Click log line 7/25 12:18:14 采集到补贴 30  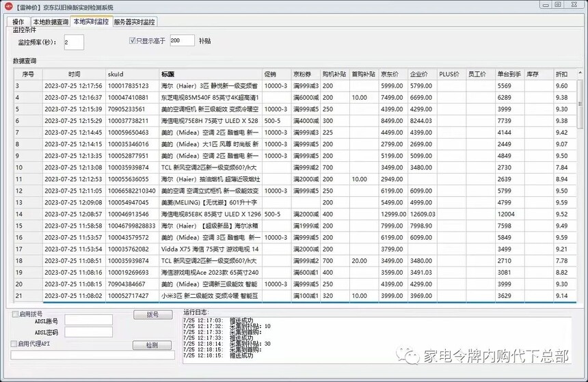[227, 344]
